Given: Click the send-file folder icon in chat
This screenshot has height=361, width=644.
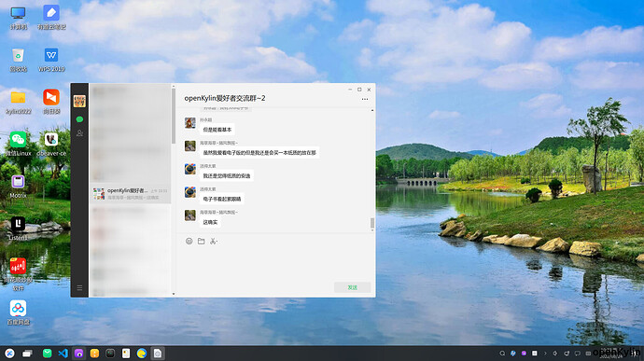Looking at the screenshot, I should (x=202, y=241).
